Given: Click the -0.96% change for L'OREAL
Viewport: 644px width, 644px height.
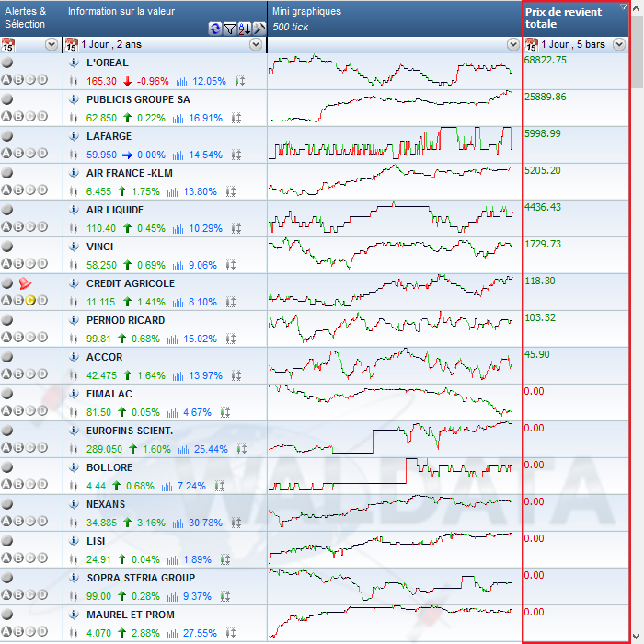Looking at the screenshot, I should tap(153, 81).
